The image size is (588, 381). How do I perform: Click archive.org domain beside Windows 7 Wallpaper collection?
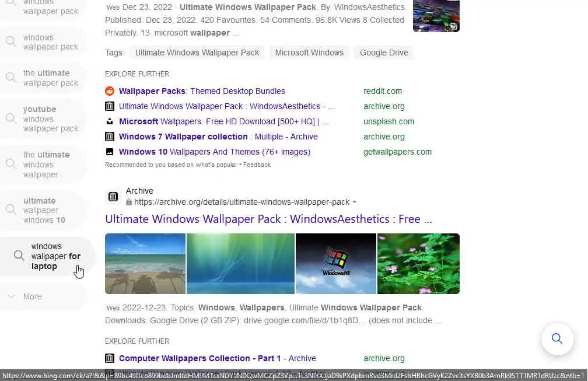coord(384,137)
